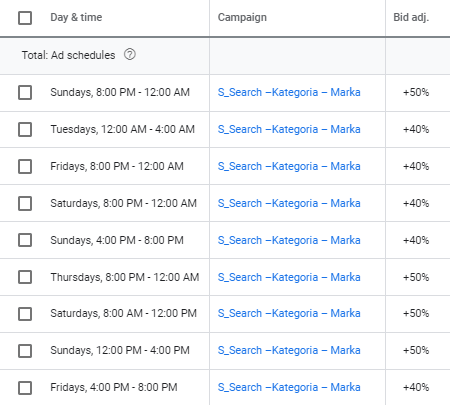Edit the Sundays 12:00 PM - 4:00 PM schedule text
450x405 pixels.
pos(120,350)
